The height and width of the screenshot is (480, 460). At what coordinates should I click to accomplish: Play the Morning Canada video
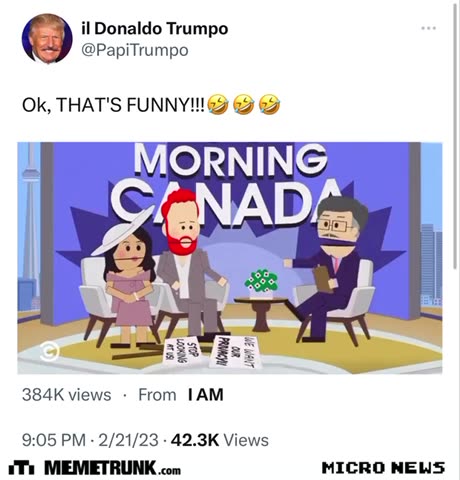(230, 258)
